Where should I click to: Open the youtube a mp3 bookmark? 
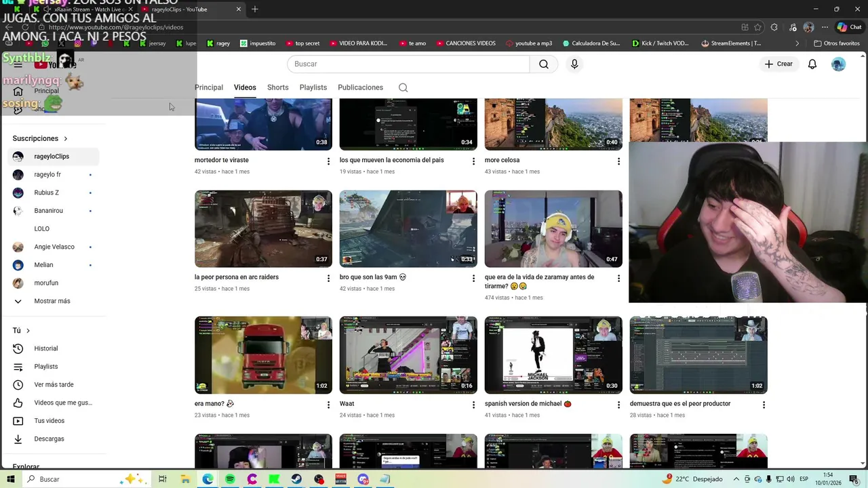coord(529,43)
